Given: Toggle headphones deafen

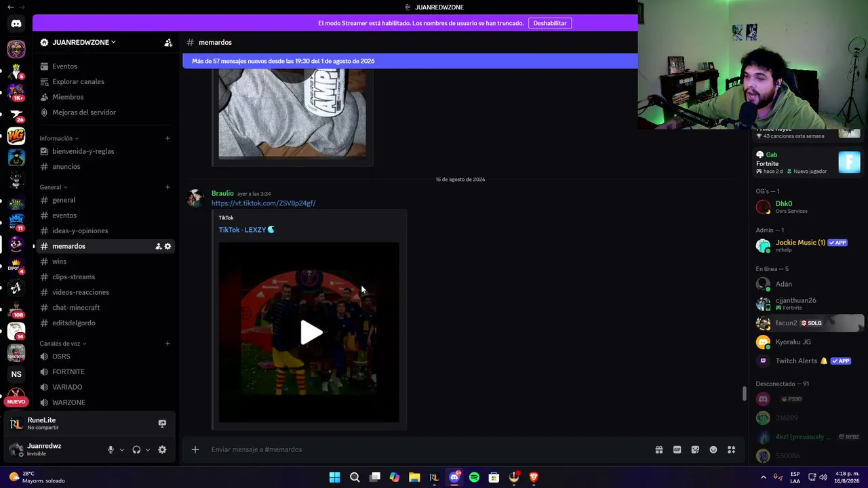Looking at the screenshot, I should (x=136, y=449).
